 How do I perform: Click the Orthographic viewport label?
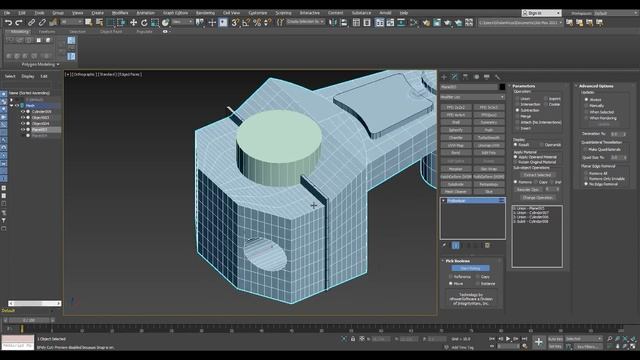click(84, 74)
